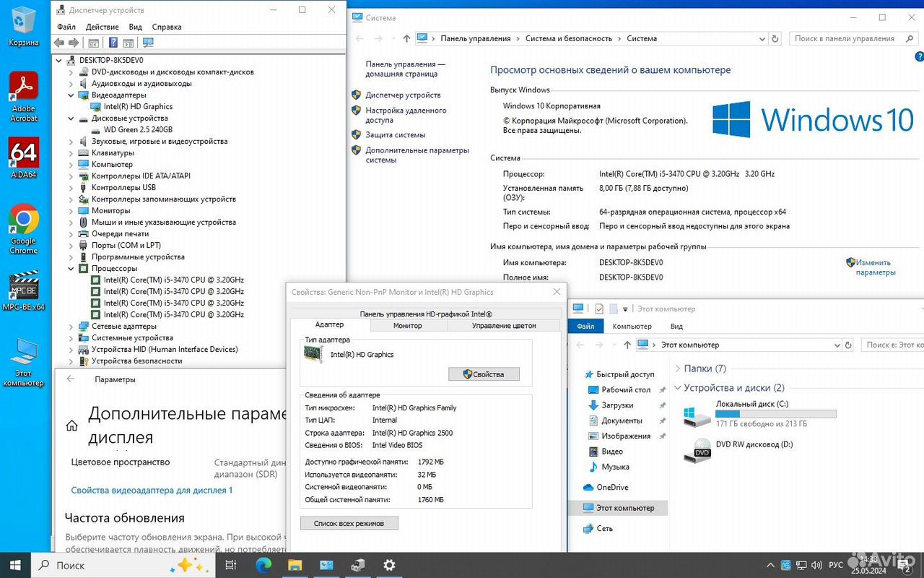Expand Клавиатуры node
Image resolution: width=924 pixels, height=578 pixels.
(x=71, y=152)
